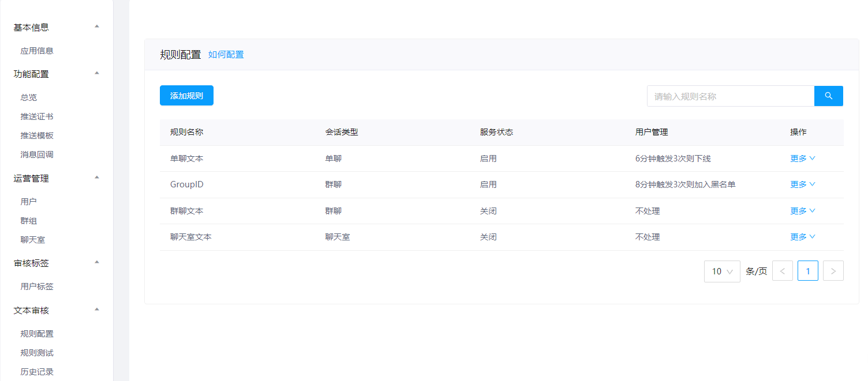Click the magnifier search icon button
The height and width of the screenshot is (381, 868).
(828, 96)
